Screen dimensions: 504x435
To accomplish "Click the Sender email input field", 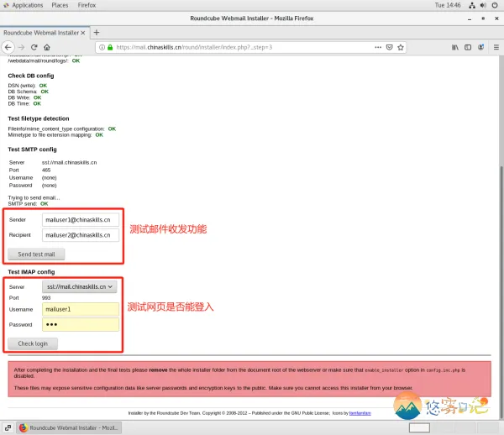I will [x=81, y=218].
